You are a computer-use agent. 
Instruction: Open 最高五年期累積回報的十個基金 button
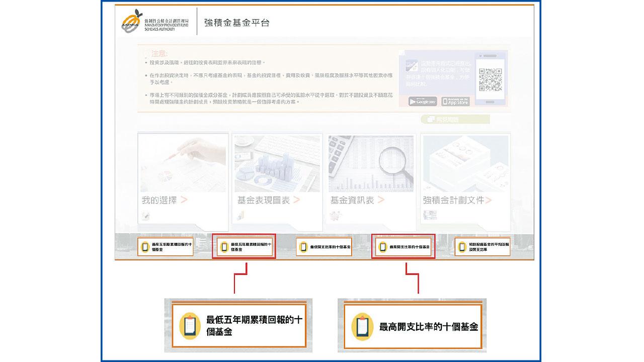click(165, 247)
